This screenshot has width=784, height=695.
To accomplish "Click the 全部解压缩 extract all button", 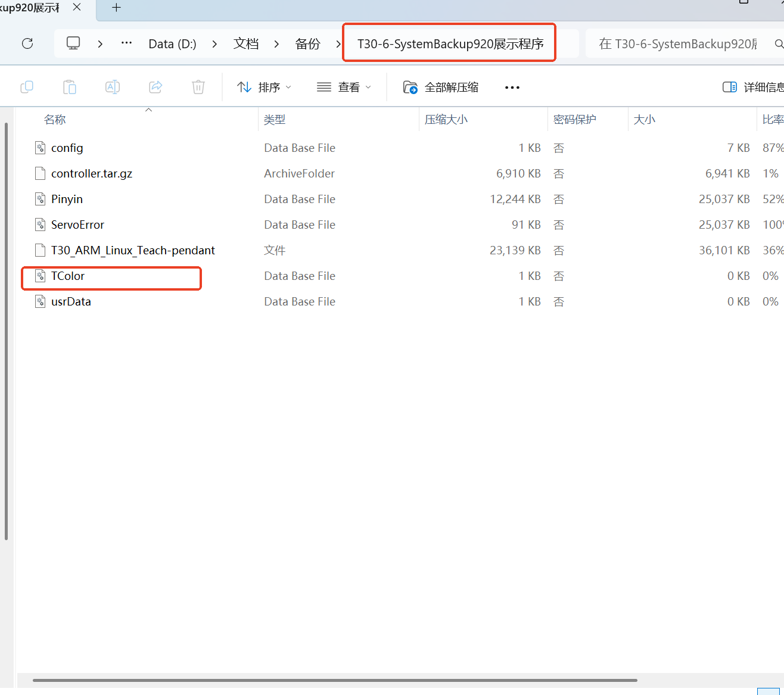I will [441, 88].
